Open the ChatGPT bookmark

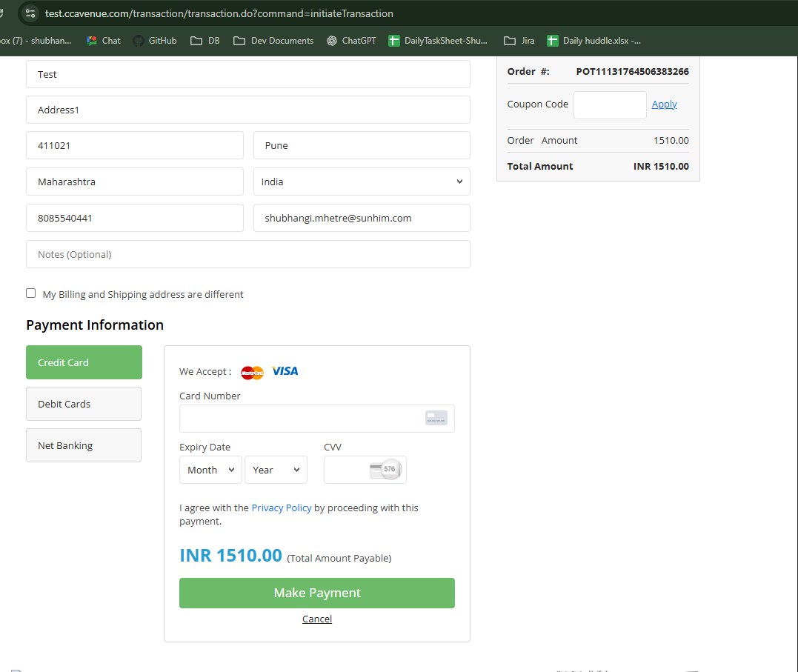(x=351, y=41)
